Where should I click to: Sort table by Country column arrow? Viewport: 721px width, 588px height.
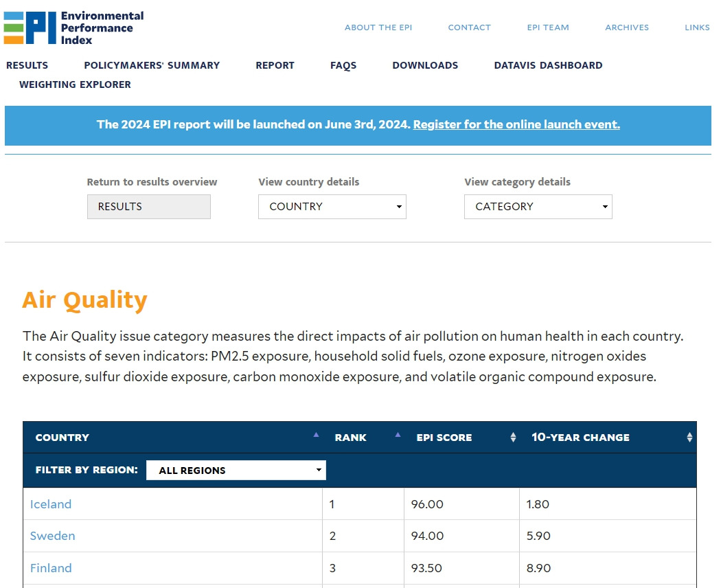[x=316, y=435]
